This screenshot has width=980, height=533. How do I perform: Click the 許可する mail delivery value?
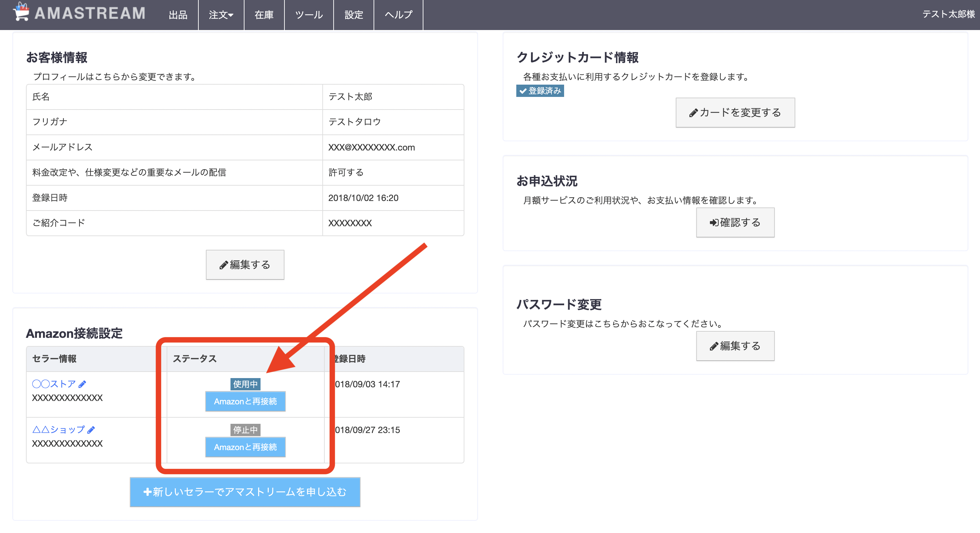point(346,173)
